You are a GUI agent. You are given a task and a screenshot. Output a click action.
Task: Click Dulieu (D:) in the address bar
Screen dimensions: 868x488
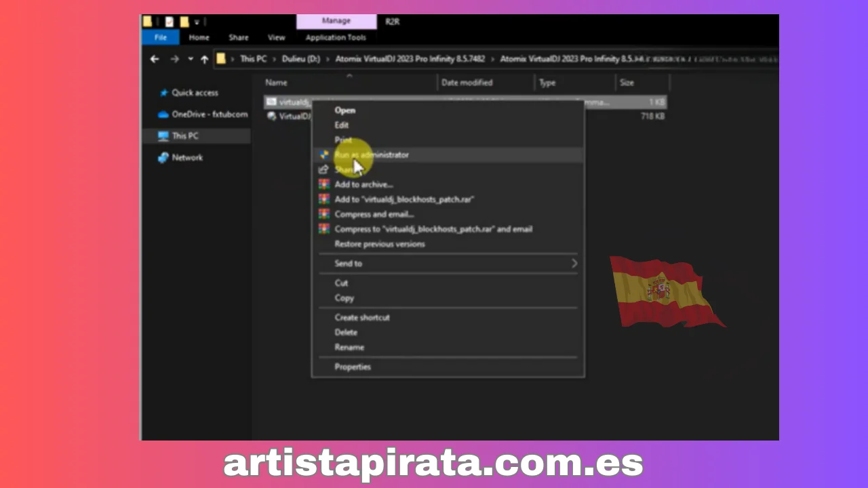tap(301, 59)
